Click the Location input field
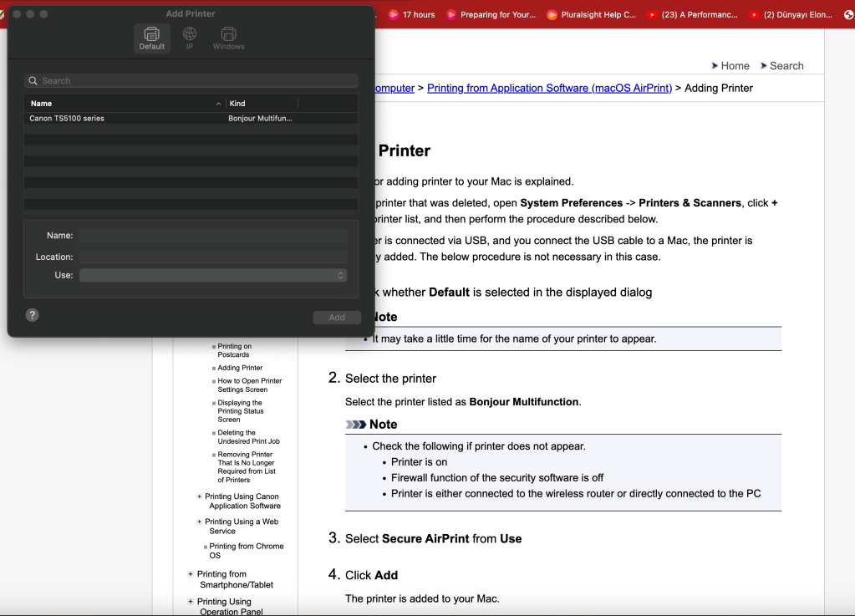 213,257
